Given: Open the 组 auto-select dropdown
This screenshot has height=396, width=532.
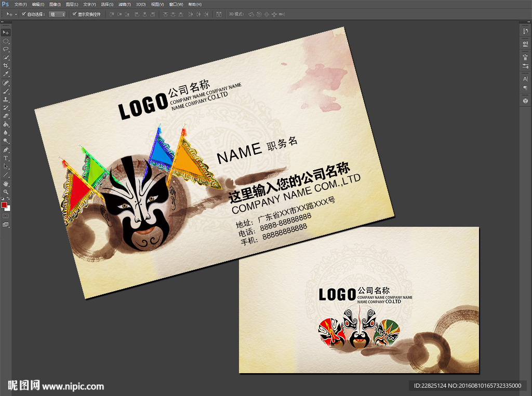Looking at the screenshot, I should click(57, 14).
